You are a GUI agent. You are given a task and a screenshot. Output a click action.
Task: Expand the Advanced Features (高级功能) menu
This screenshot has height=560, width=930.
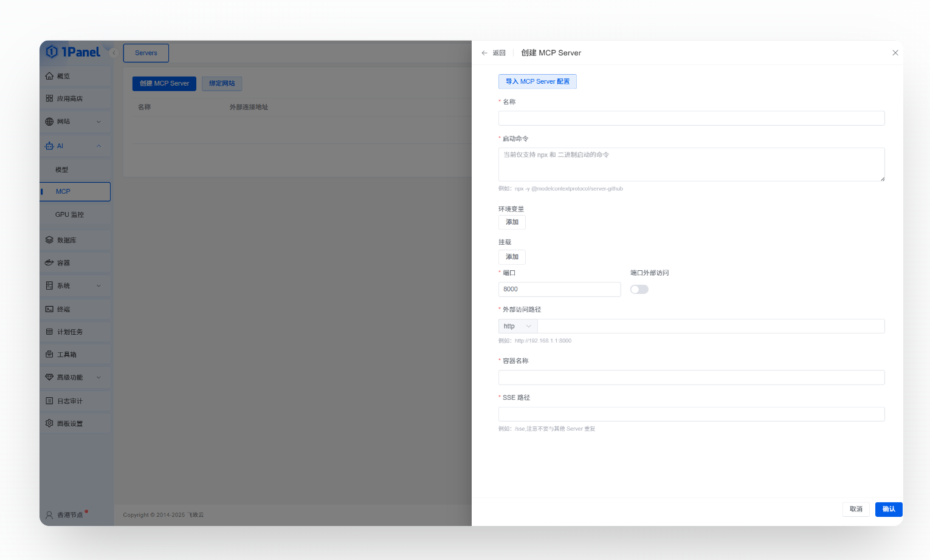[98, 377]
